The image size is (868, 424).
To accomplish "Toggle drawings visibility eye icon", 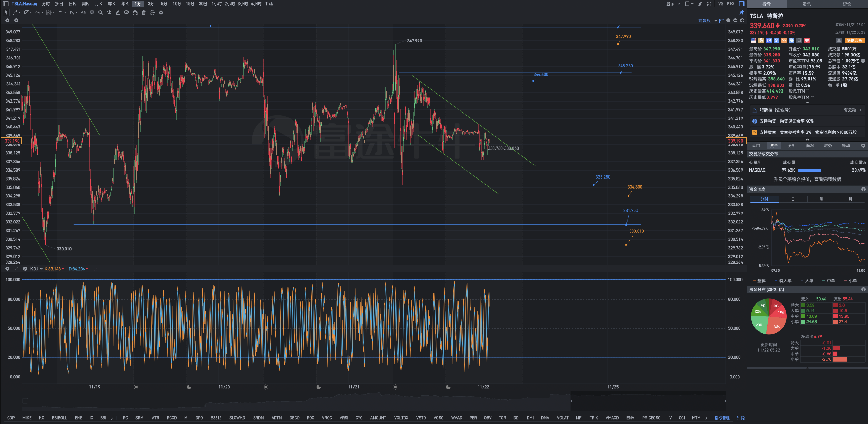I will point(126,12).
